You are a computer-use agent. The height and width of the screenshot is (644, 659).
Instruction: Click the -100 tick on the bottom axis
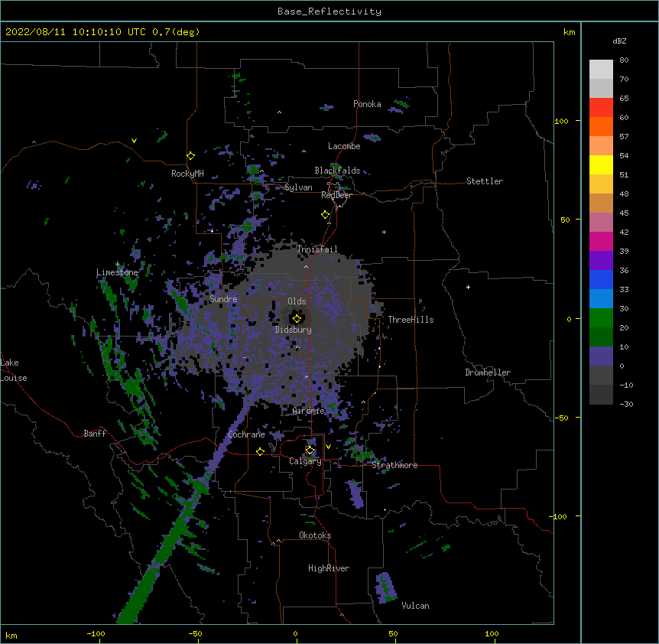(96, 633)
